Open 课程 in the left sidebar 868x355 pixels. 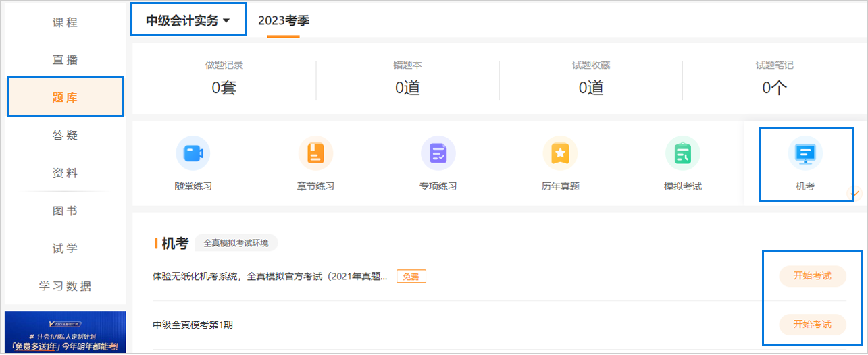(65, 22)
